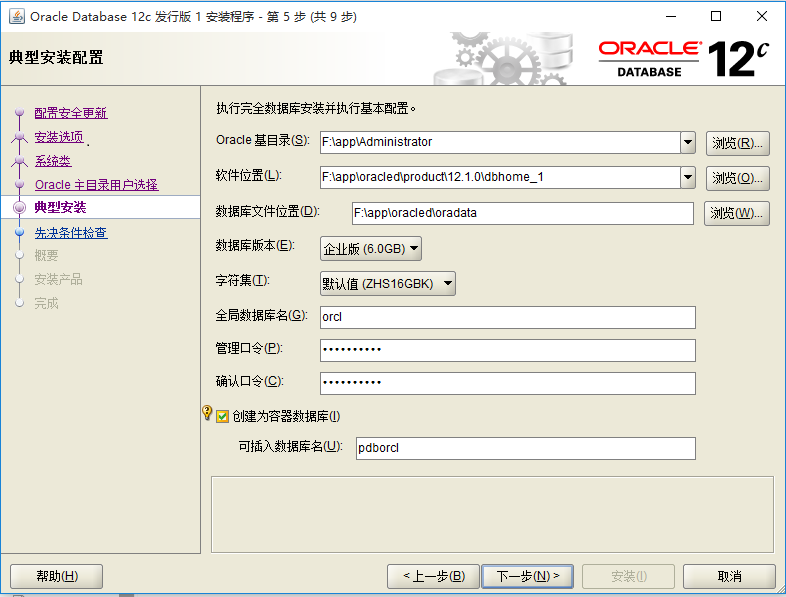The image size is (786, 597).
Task: Click 浏览(W) button for database file location
Action: (x=736, y=214)
